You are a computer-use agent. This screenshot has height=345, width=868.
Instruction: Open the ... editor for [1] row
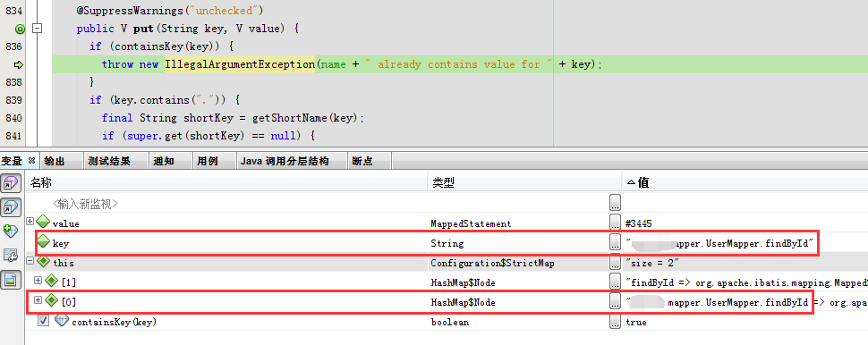(x=615, y=281)
